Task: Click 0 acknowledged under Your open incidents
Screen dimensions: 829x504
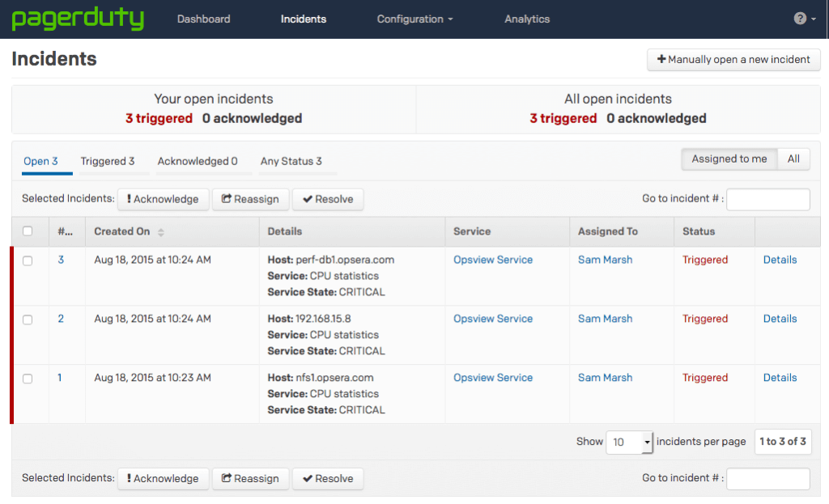Action: 252,118
